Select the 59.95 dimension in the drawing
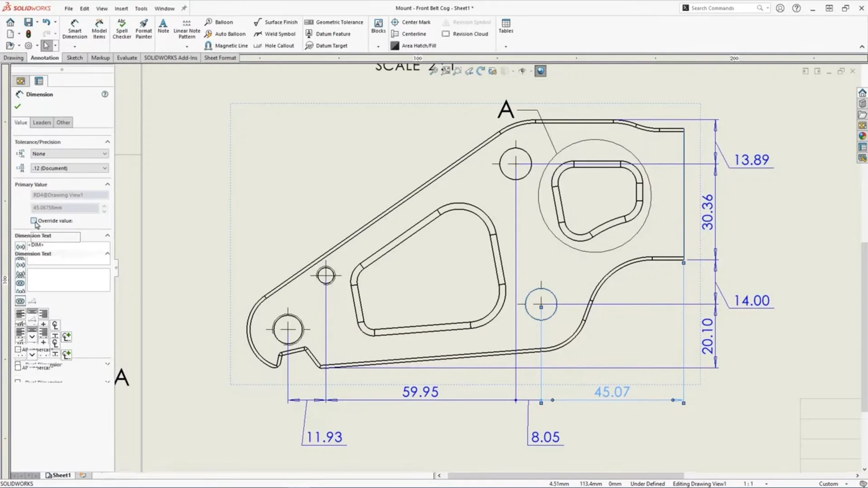This screenshot has width=868, height=488. (420, 392)
